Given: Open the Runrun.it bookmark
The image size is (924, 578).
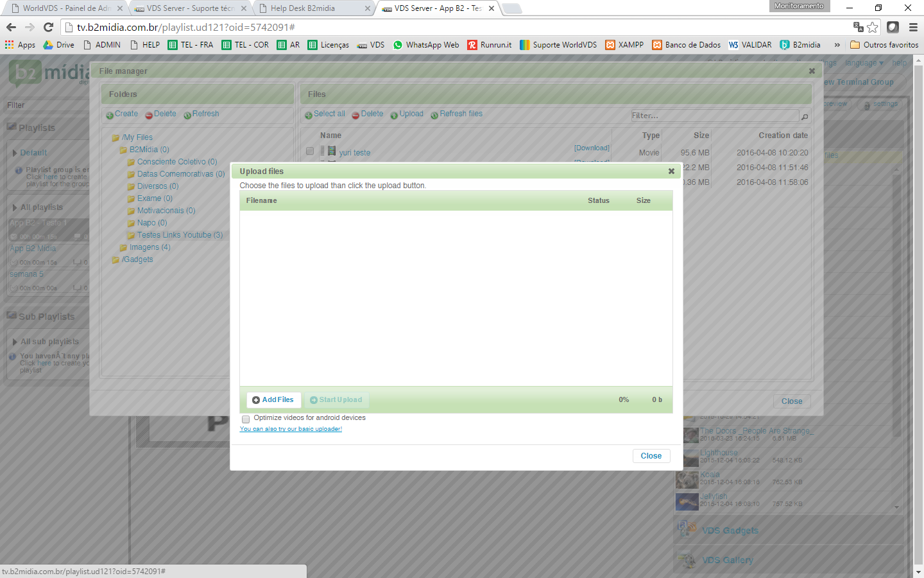Looking at the screenshot, I should [490, 45].
